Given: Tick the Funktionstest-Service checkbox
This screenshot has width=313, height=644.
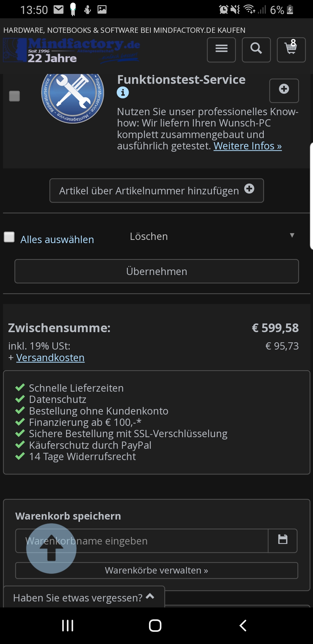Looking at the screenshot, I should click(14, 96).
